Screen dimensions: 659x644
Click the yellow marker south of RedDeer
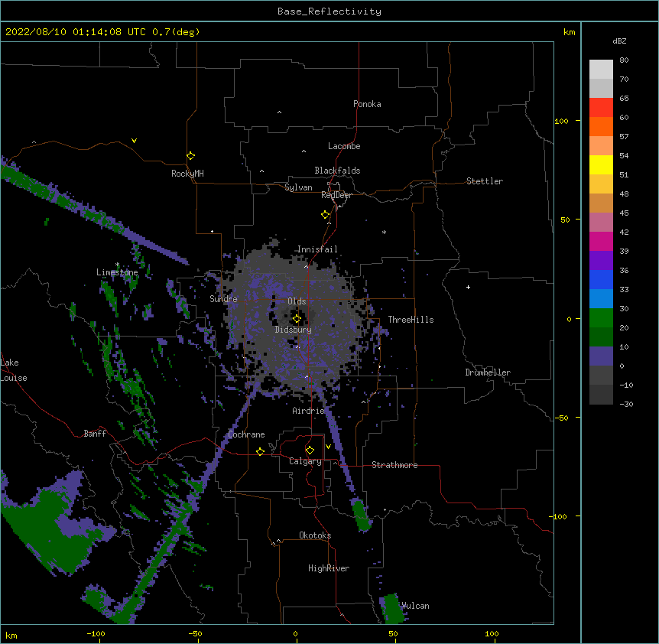click(x=325, y=215)
